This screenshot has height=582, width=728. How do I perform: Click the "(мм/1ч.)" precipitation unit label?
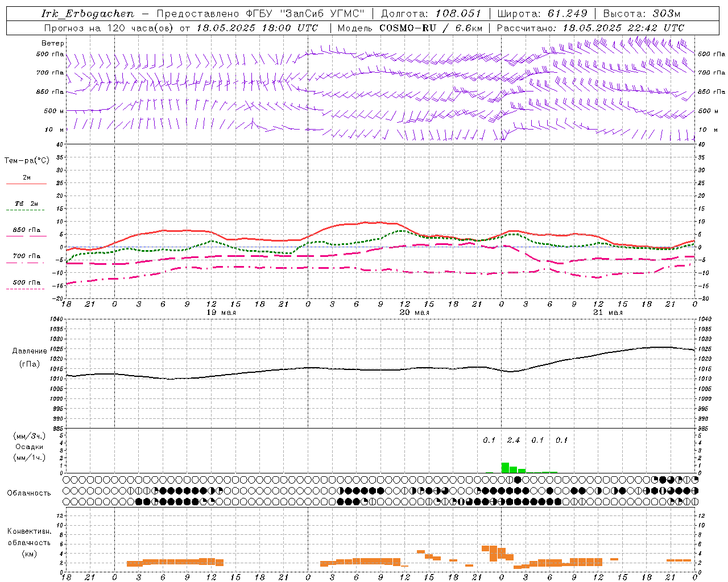point(30,458)
